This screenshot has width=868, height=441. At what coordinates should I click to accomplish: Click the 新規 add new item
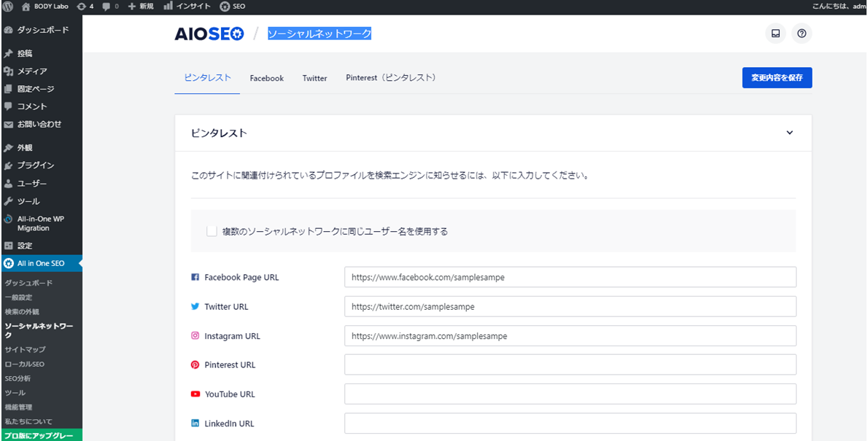click(141, 7)
